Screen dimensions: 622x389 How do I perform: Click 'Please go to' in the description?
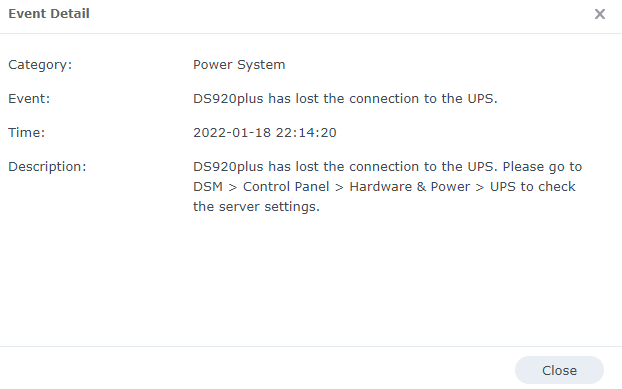pos(542,167)
